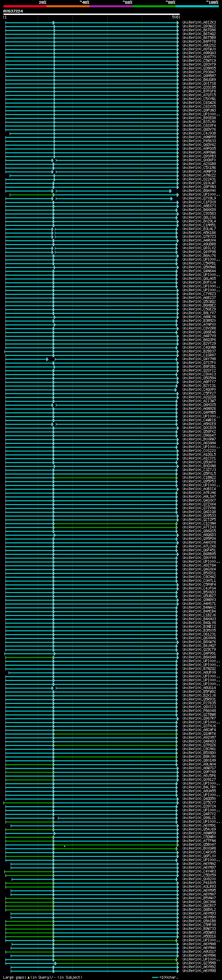The width and height of the screenshot is (222, 980).
Task: Click UniRef100_A5HIE9 label
Action: point(199,424)
